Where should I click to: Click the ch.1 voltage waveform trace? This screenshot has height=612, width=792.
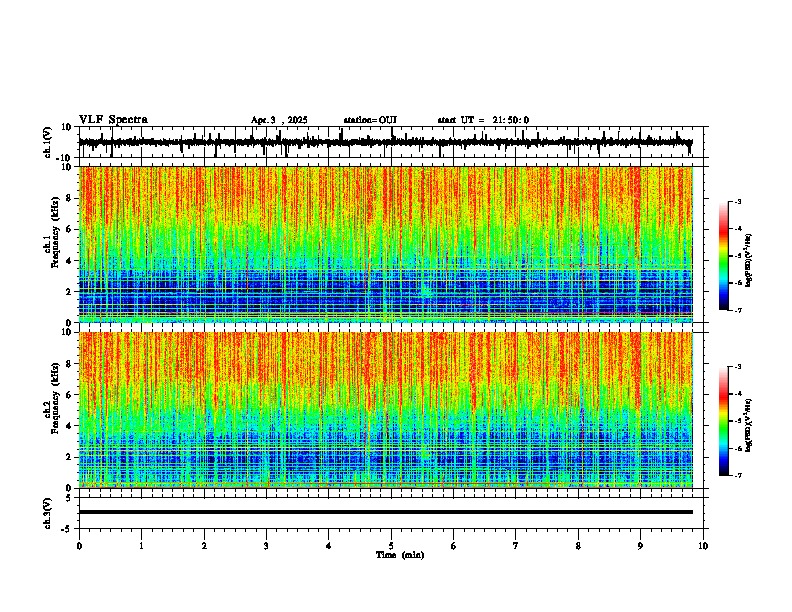(385, 142)
